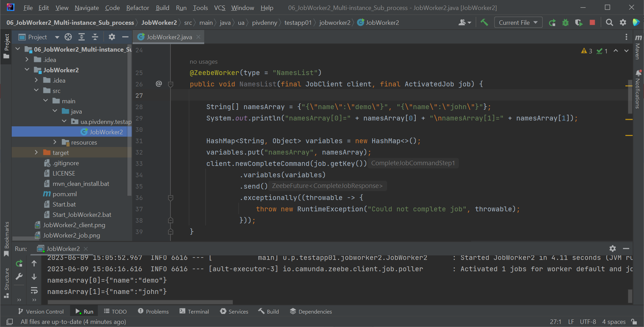Viewport: 644px width, 327px height.
Task: Open Search Everywhere magnifier icon
Action: point(609,23)
